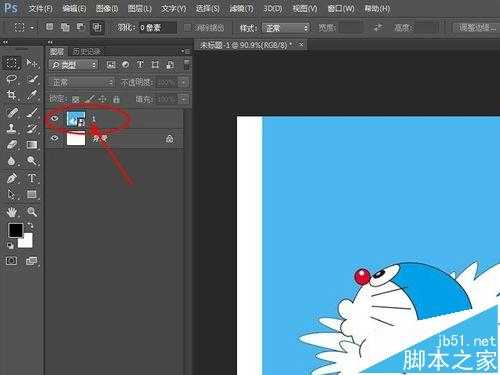Select the Lasso tool
This screenshot has height=375, width=500.
(x=12, y=79)
